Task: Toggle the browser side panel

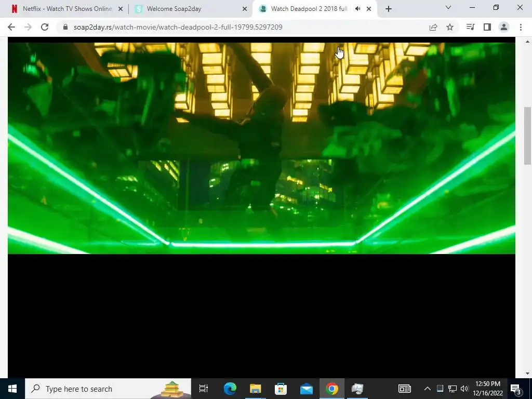Action: click(487, 27)
